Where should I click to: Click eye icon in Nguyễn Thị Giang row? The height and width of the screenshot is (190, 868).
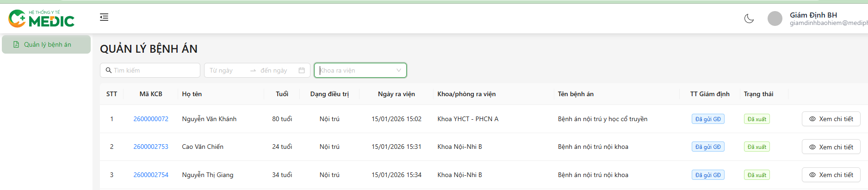(812, 175)
